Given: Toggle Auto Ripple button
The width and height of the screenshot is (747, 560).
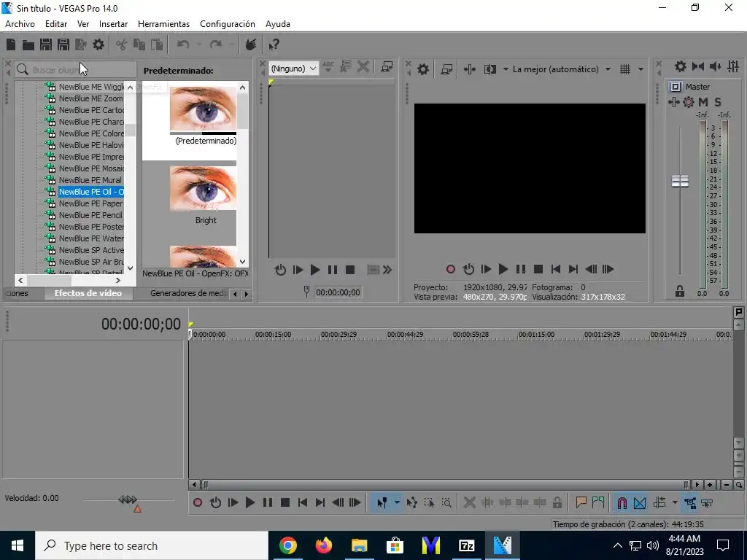Looking at the screenshot, I should click(x=659, y=503).
